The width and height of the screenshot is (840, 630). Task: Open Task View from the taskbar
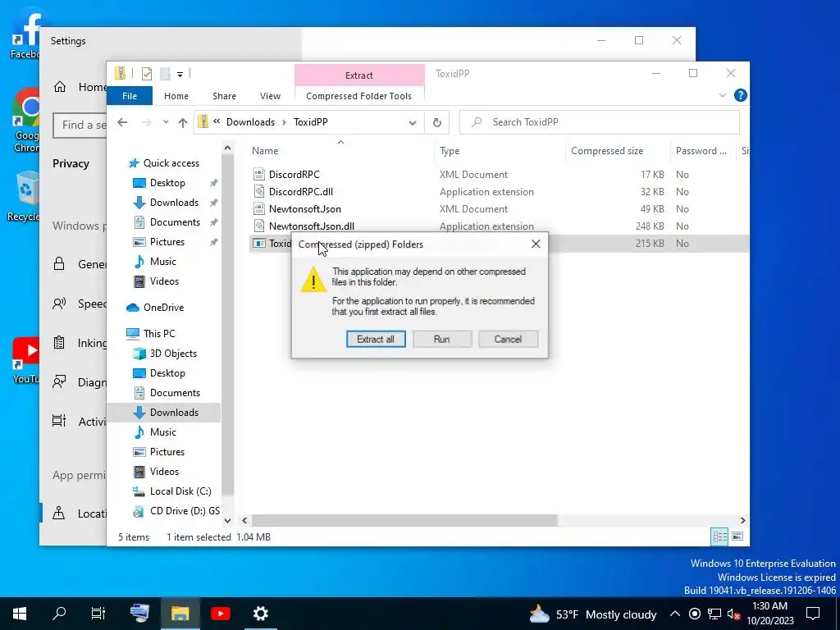(x=98, y=614)
